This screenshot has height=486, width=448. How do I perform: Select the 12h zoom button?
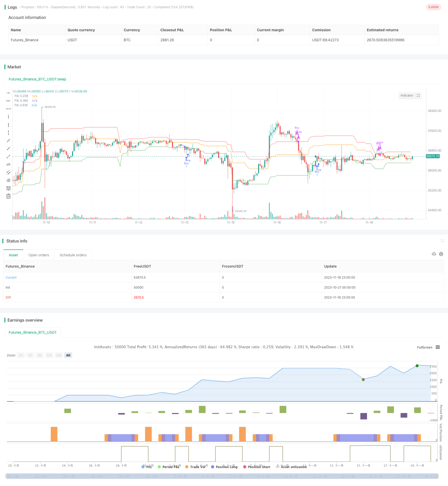coord(49,355)
